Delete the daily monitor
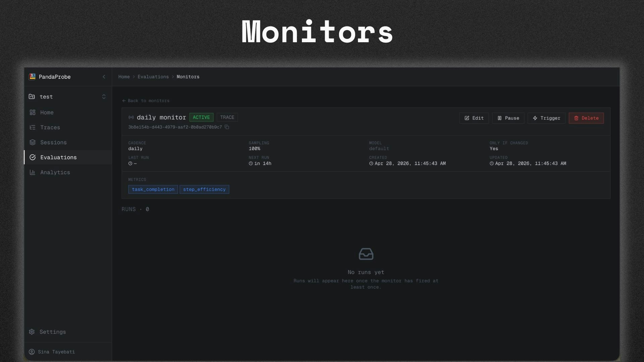 pyautogui.click(x=586, y=118)
